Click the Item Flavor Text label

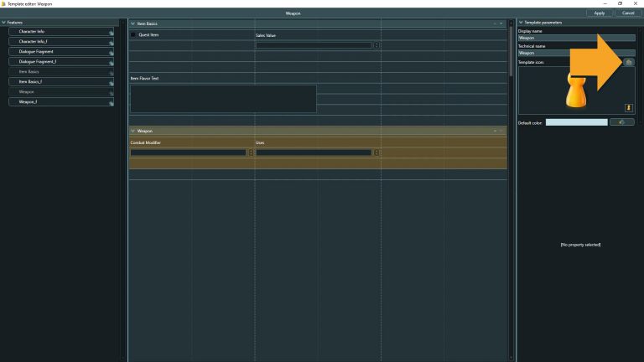[x=144, y=78]
